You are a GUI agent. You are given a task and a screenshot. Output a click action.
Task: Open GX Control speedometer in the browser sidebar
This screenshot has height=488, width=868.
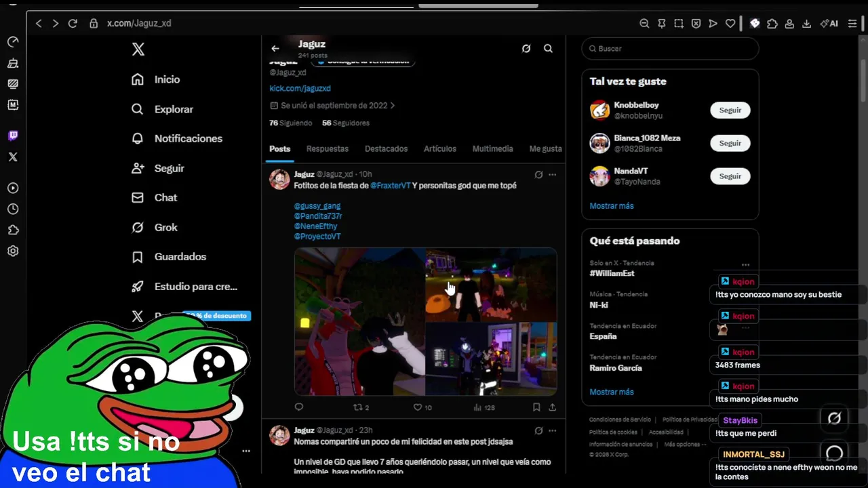(x=13, y=42)
